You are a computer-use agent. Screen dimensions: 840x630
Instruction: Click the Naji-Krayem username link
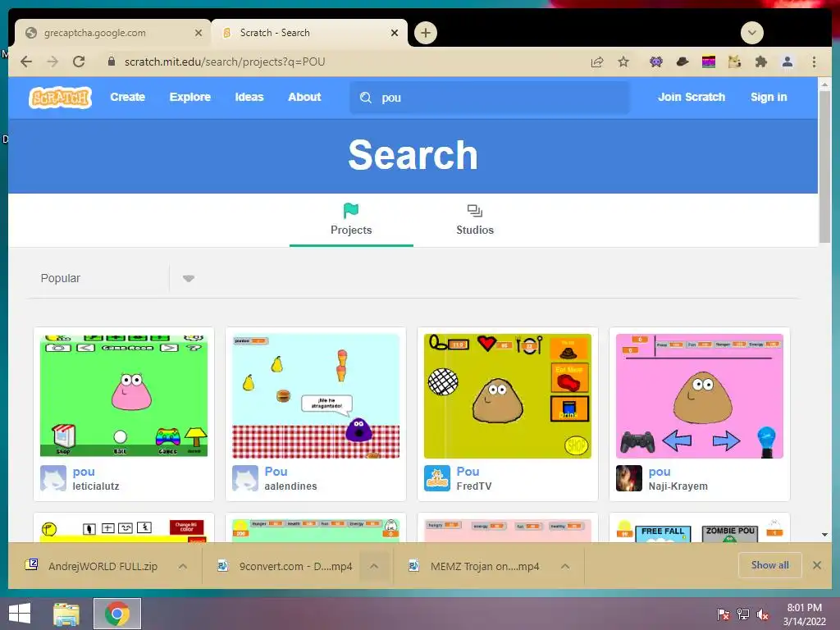click(x=678, y=486)
